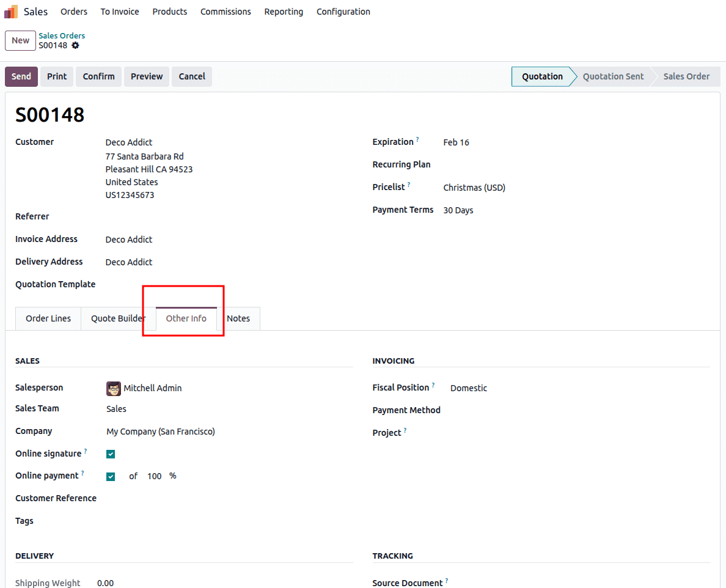Uncheck the Online signature checkbox

click(111, 454)
